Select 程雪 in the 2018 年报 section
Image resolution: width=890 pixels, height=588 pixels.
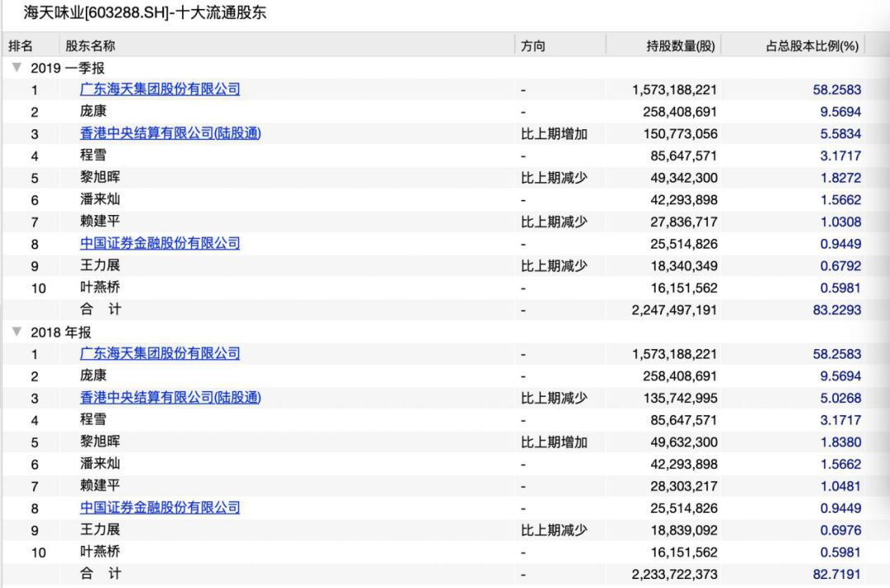tap(93, 420)
